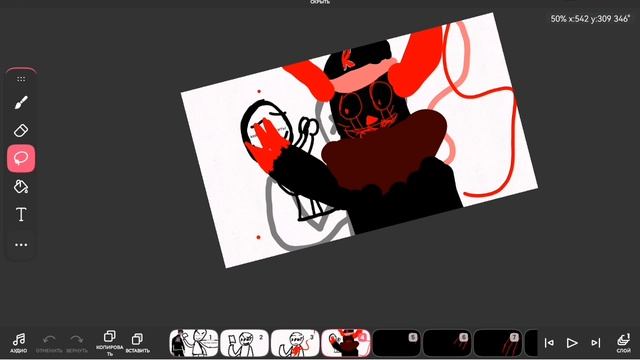Click the zoom and coordinates readout 50% x:542
The image size is (640, 360).
(x=590, y=19)
